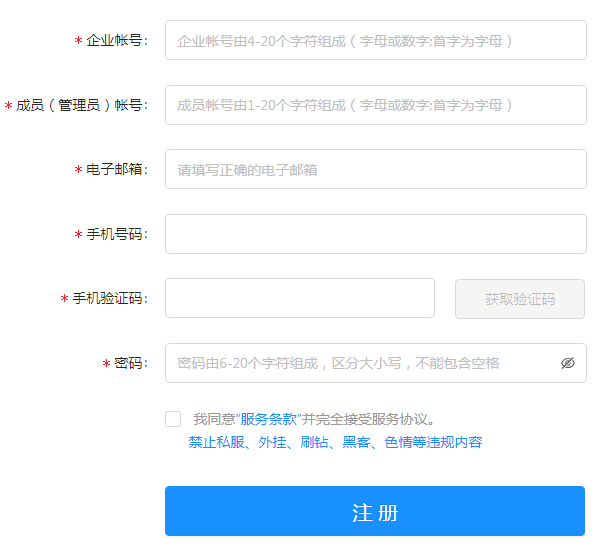The height and width of the screenshot is (551, 593).
Task: Click the 获取验证码 button
Action: click(x=520, y=299)
